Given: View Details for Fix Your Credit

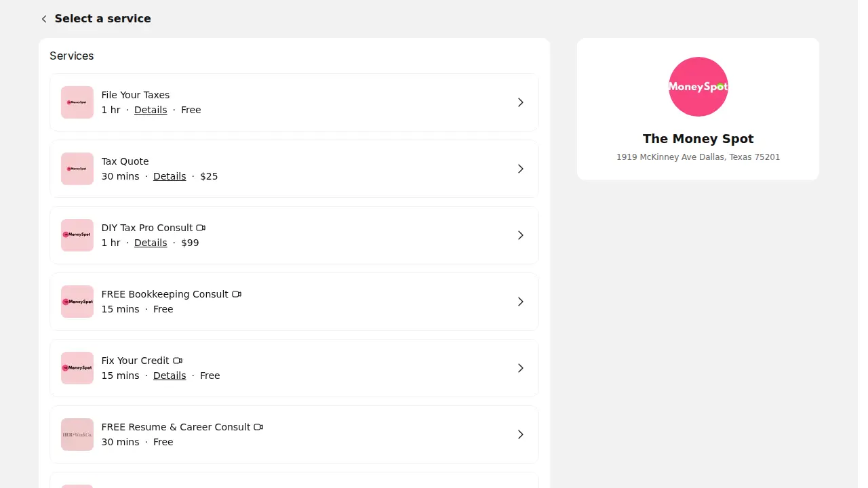Looking at the screenshot, I should [x=170, y=375].
